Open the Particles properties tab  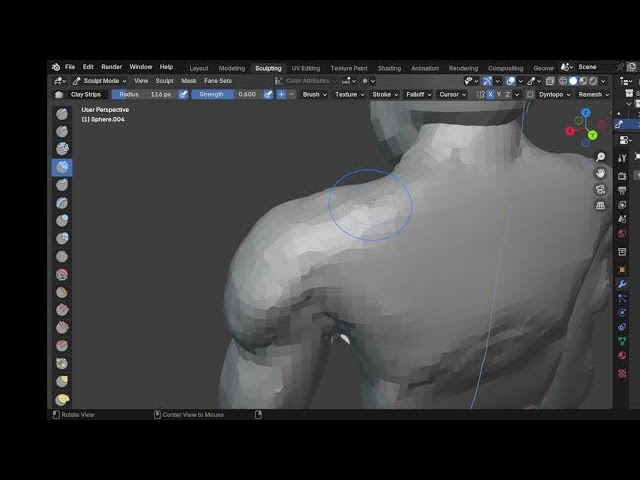pyautogui.click(x=622, y=298)
